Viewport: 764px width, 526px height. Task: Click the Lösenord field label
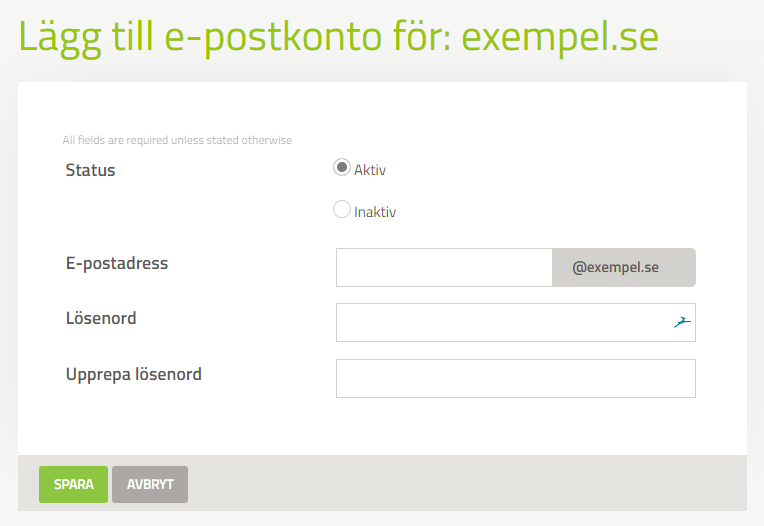101,318
